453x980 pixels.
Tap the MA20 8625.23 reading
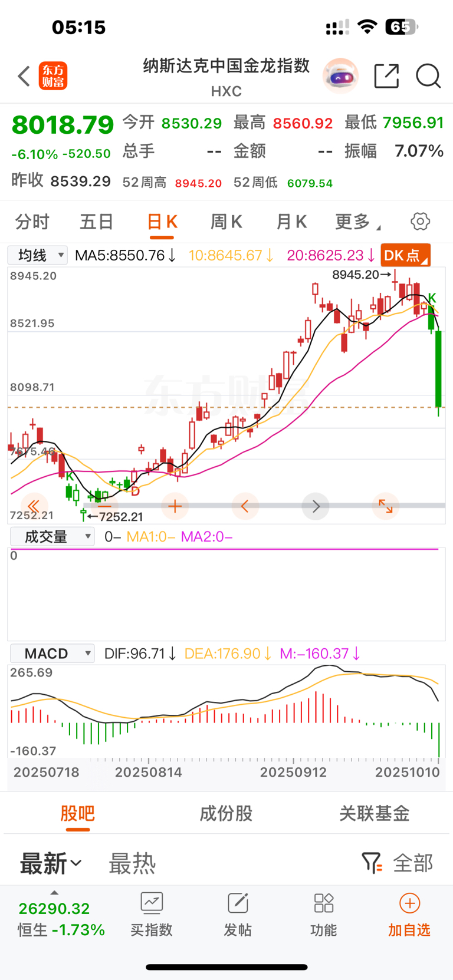click(x=331, y=255)
